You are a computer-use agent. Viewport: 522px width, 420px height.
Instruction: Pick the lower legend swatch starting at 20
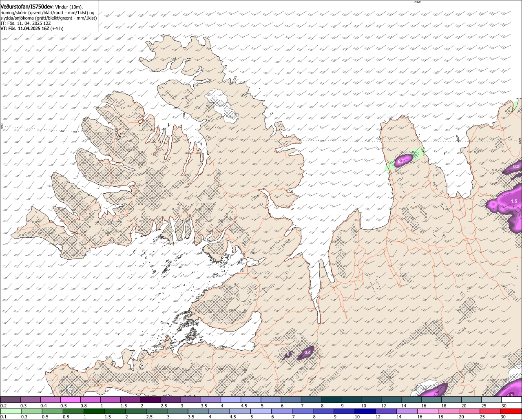470,411
